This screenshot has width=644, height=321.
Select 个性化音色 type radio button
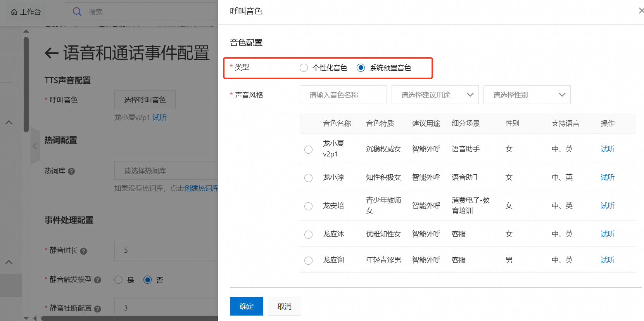[x=304, y=68]
